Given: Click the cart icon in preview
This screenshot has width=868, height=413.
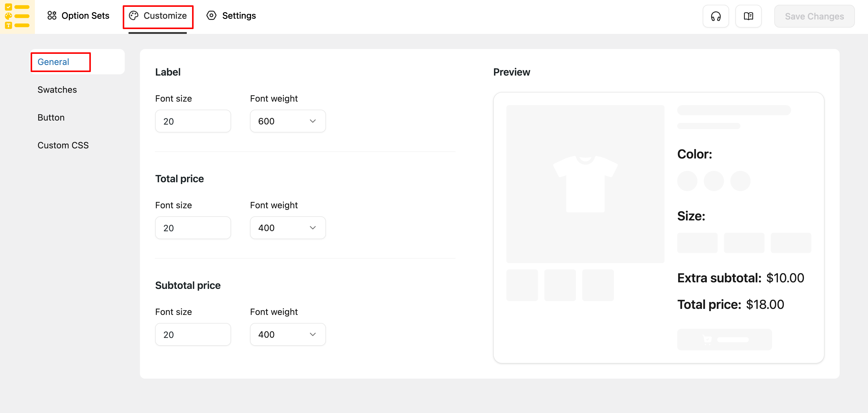Looking at the screenshot, I should (707, 339).
